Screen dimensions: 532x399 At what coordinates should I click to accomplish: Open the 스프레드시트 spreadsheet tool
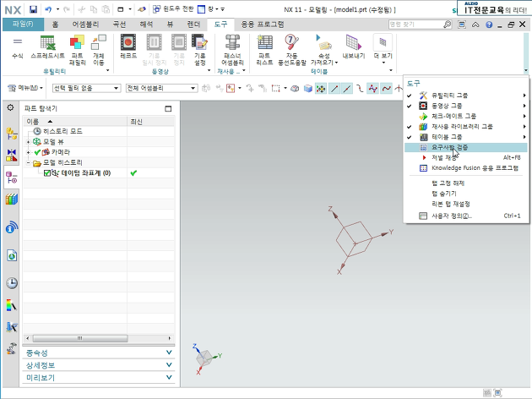[x=47, y=47]
